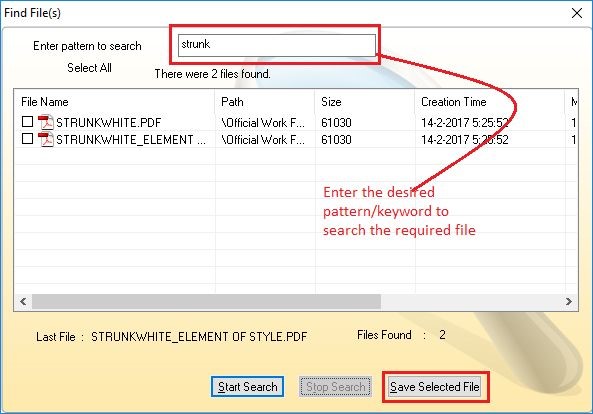Screen dimensions: 593x414
Task: Click the Stop Search button
Action: 335,387
